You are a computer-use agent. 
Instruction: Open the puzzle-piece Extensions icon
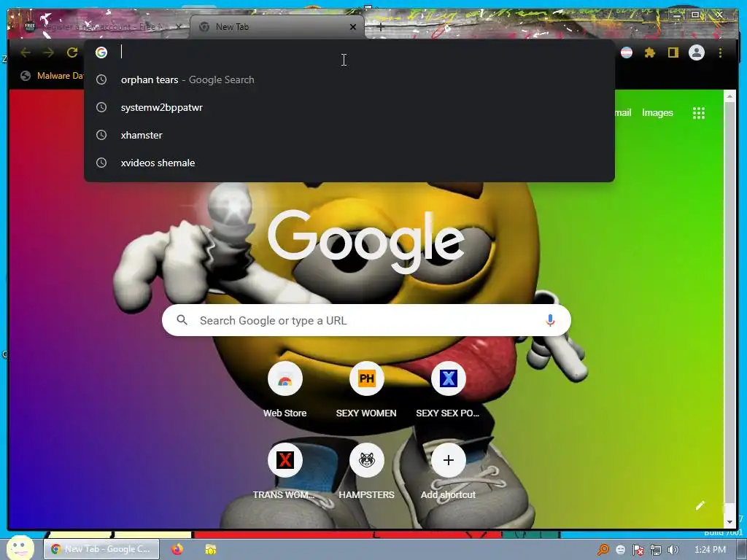(650, 52)
